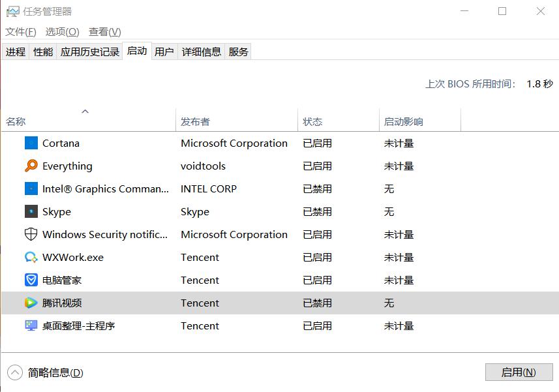Click the Task Manager title bar icon
559x392 pixels.
click(x=14, y=11)
